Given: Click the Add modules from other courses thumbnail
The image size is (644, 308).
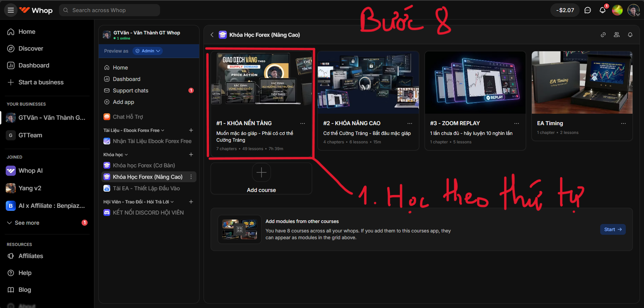Looking at the screenshot, I should tap(240, 229).
